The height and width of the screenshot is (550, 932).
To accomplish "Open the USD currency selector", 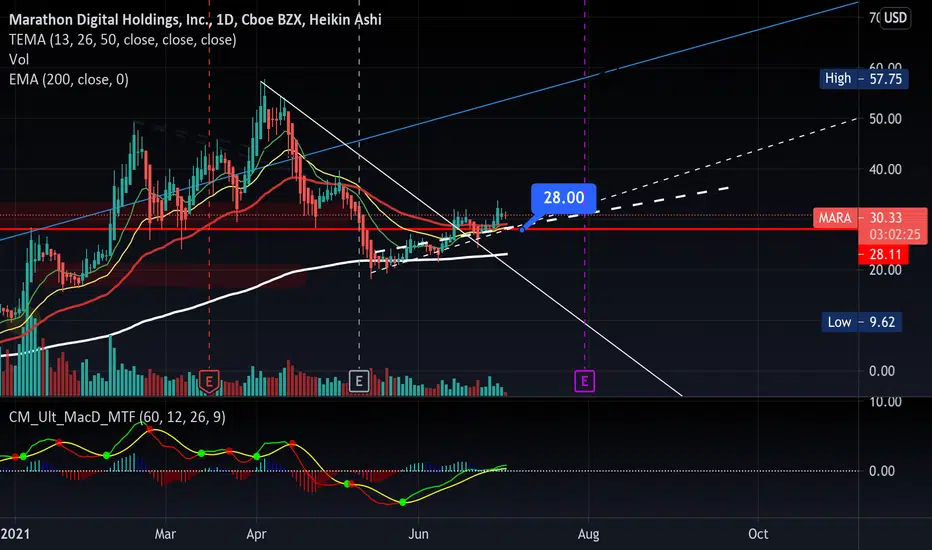I will 895,18.
